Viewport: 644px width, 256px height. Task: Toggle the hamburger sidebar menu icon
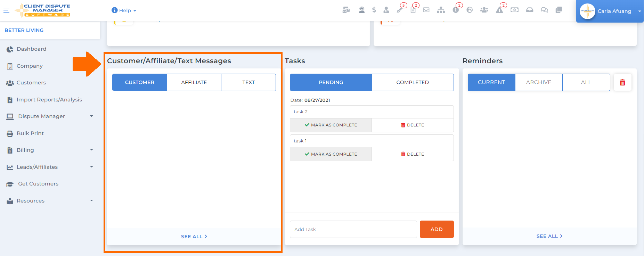(x=6, y=10)
